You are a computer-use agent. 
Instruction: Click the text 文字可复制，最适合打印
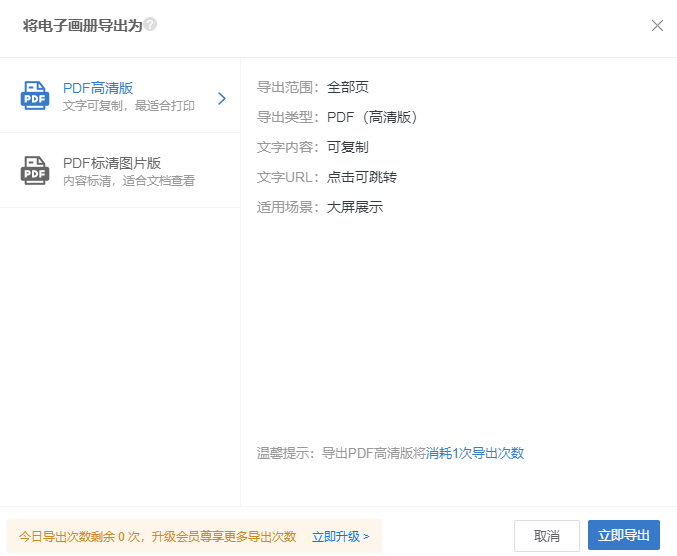(129, 105)
